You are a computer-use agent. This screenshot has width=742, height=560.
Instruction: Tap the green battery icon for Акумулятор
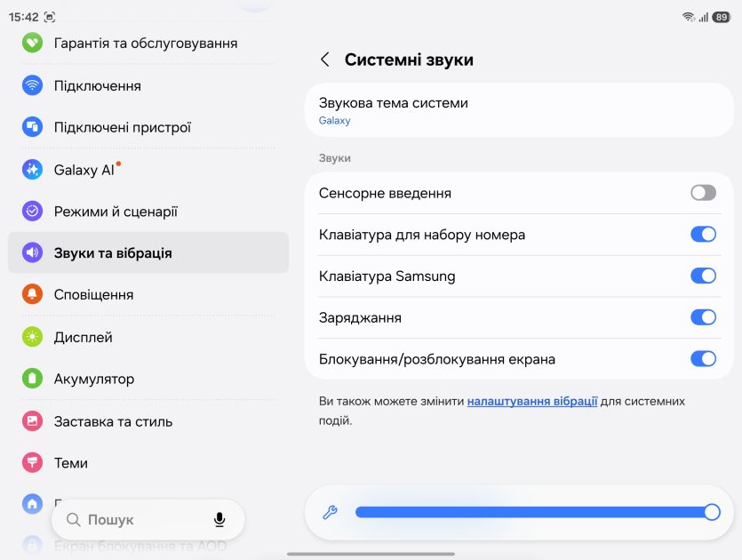pyautogui.click(x=32, y=379)
